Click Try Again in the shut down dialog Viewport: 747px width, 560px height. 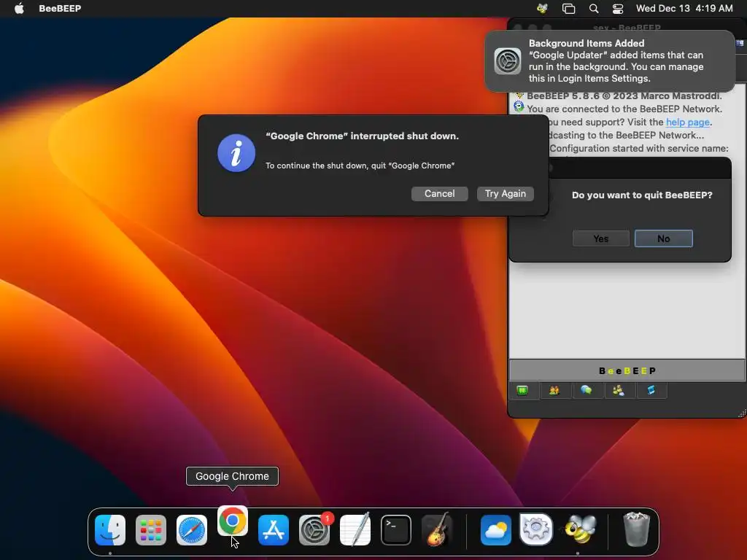[x=506, y=194]
